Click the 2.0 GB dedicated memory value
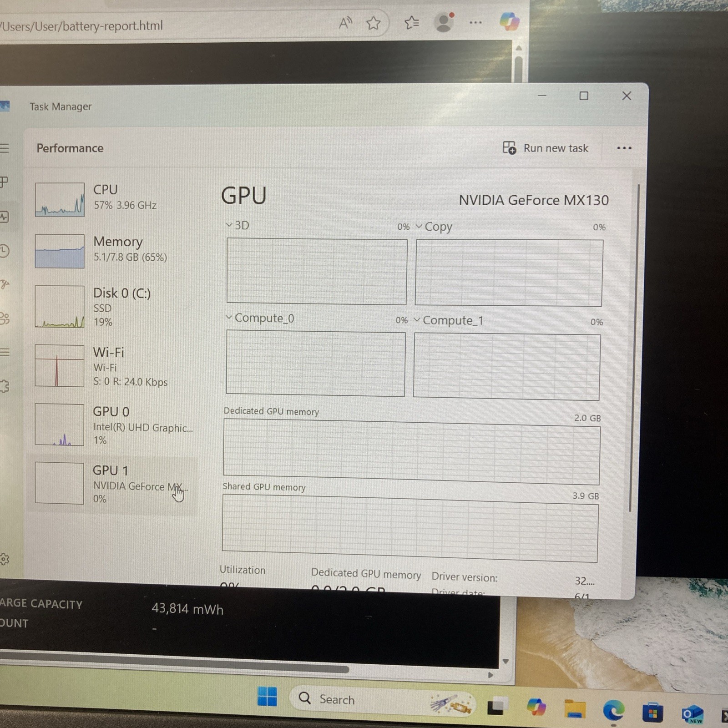The height and width of the screenshot is (728, 728). point(587,418)
